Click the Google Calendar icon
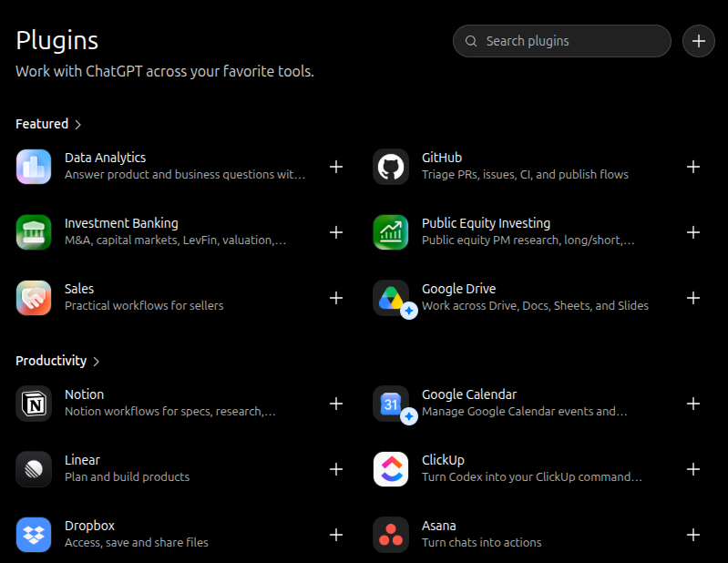This screenshot has width=728, height=563. pyautogui.click(x=391, y=404)
